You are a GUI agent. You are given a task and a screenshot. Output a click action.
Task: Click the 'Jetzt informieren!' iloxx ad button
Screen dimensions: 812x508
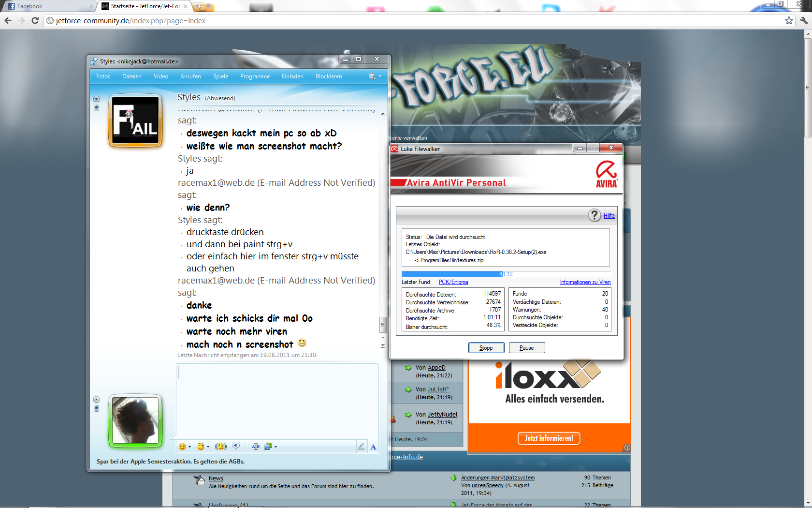549,438
